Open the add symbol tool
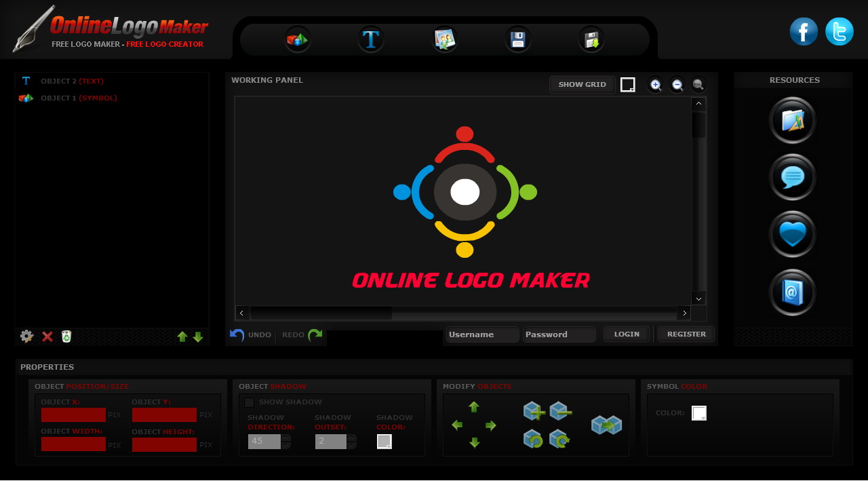868x481 pixels. [298, 39]
